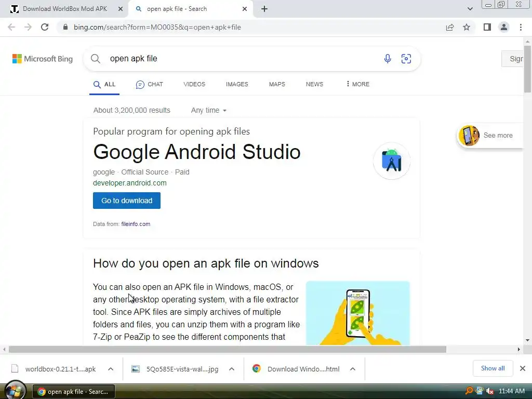
Task: Click the volume muted tray icon
Action: point(489,391)
